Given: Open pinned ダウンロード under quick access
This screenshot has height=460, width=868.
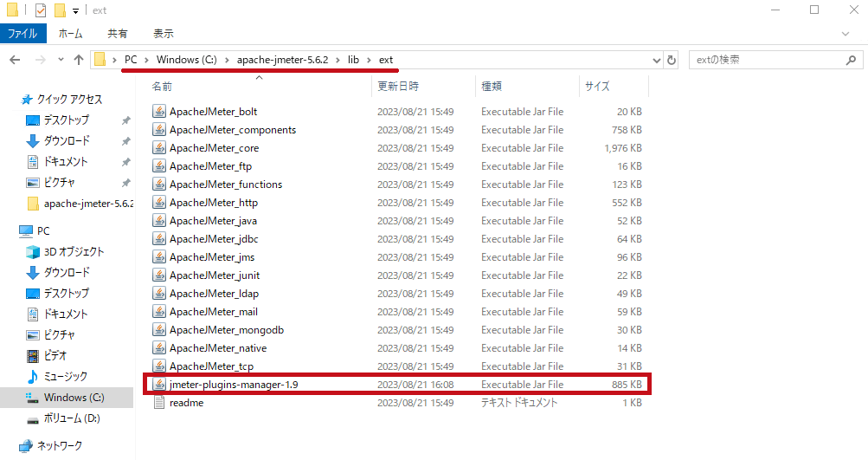Looking at the screenshot, I should [66, 140].
